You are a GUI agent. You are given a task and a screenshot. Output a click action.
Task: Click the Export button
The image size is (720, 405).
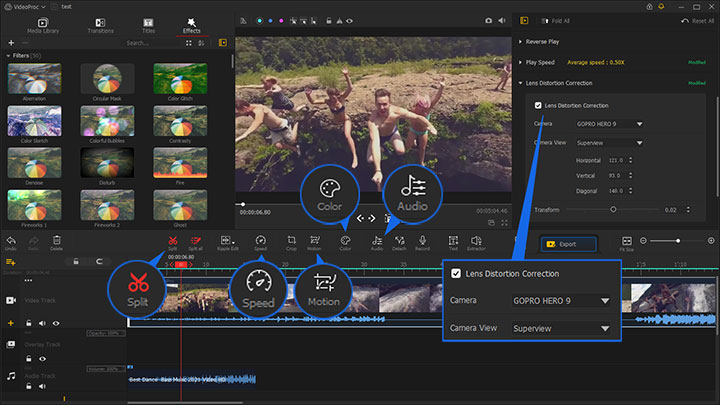pos(571,243)
